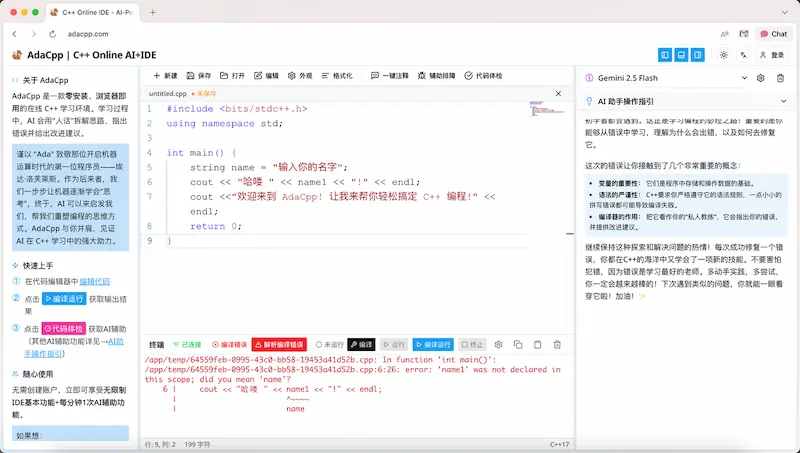This screenshot has height=453, width=800.
Task: Click code line 8 'return 0;'
Action: tap(216, 226)
